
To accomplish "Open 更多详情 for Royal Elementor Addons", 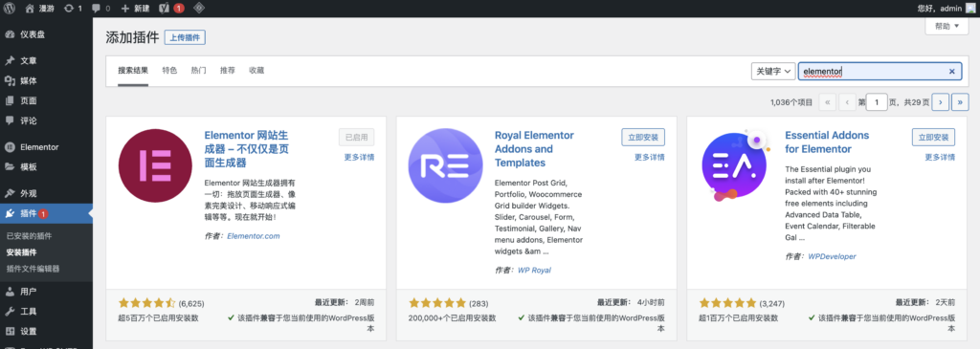I will (x=650, y=158).
